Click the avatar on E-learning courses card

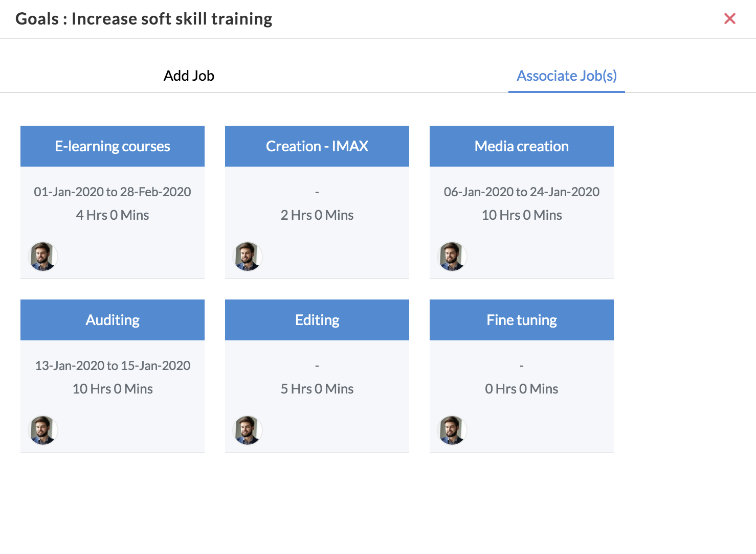tap(43, 257)
